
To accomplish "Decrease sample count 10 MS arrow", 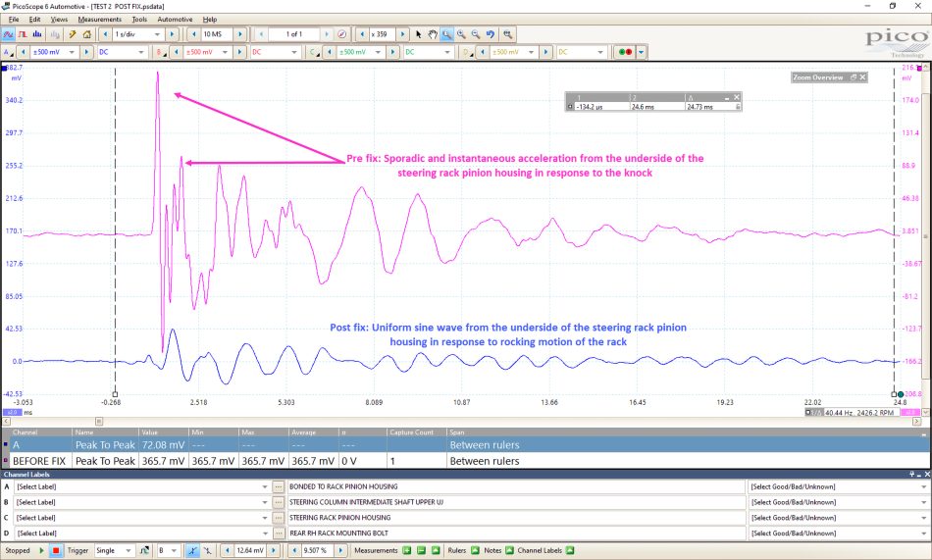I will 194,34.
